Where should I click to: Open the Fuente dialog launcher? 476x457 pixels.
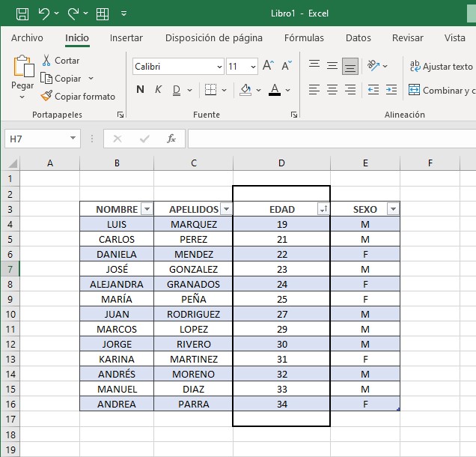(x=294, y=115)
